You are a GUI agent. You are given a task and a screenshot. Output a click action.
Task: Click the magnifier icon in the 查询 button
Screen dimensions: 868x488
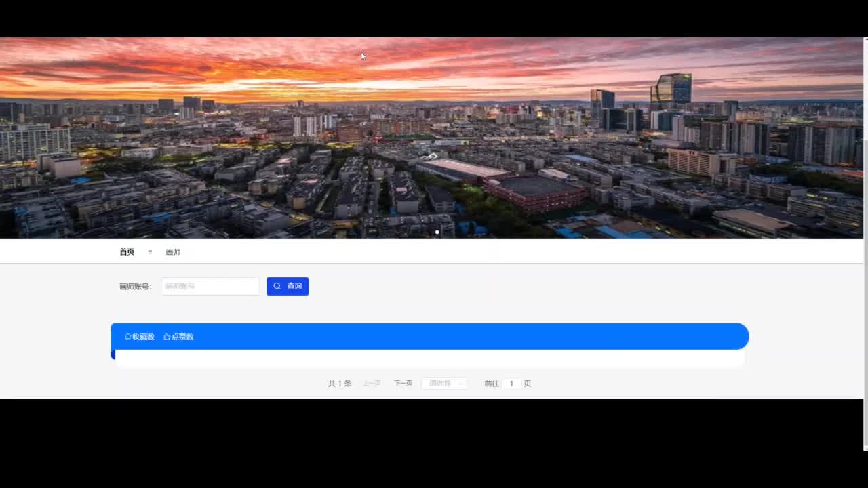coord(277,286)
